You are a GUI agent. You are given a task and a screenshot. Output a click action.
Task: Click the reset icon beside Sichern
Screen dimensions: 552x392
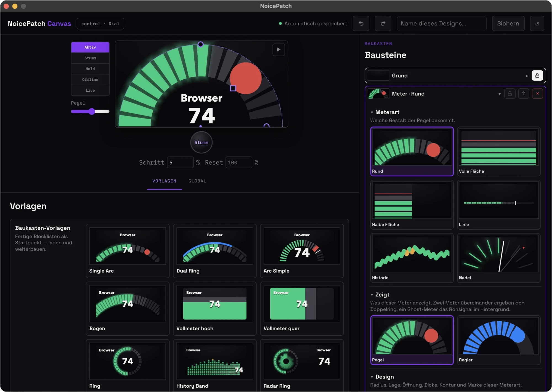click(537, 23)
